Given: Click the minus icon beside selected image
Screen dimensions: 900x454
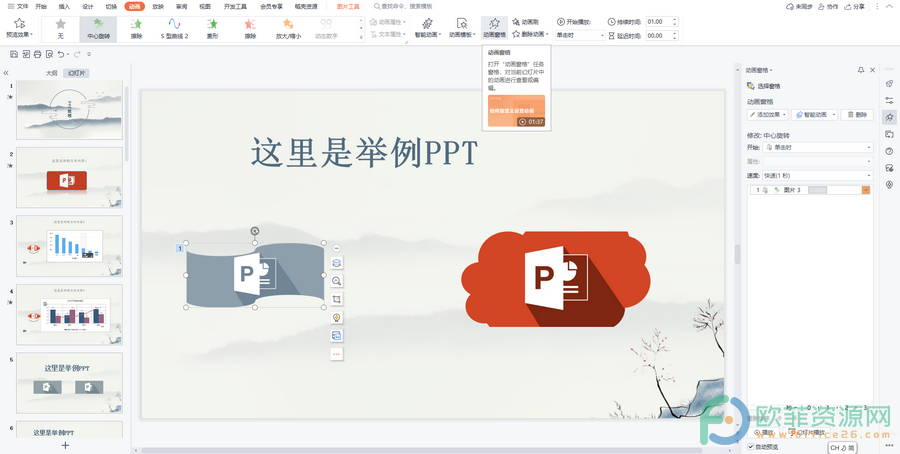Looking at the screenshot, I should (337, 248).
